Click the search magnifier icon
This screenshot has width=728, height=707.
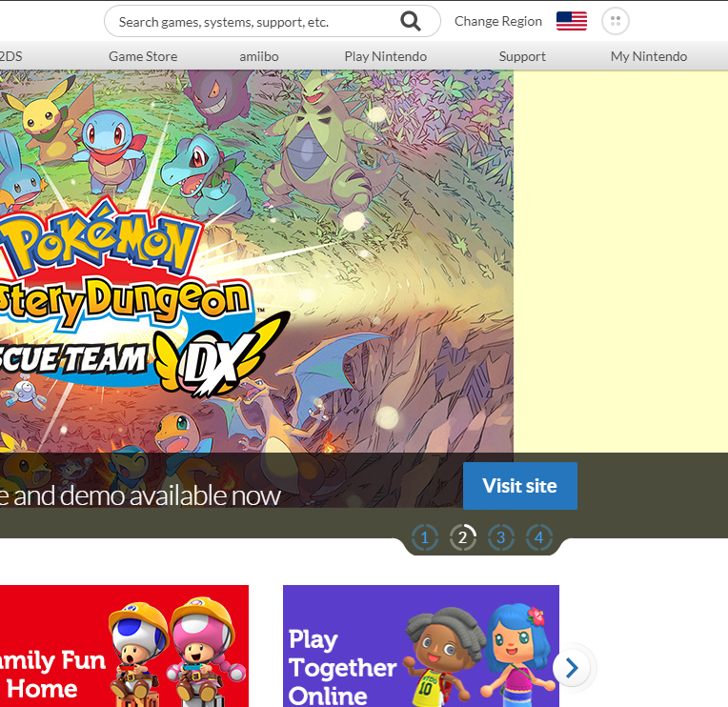(411, 21)
